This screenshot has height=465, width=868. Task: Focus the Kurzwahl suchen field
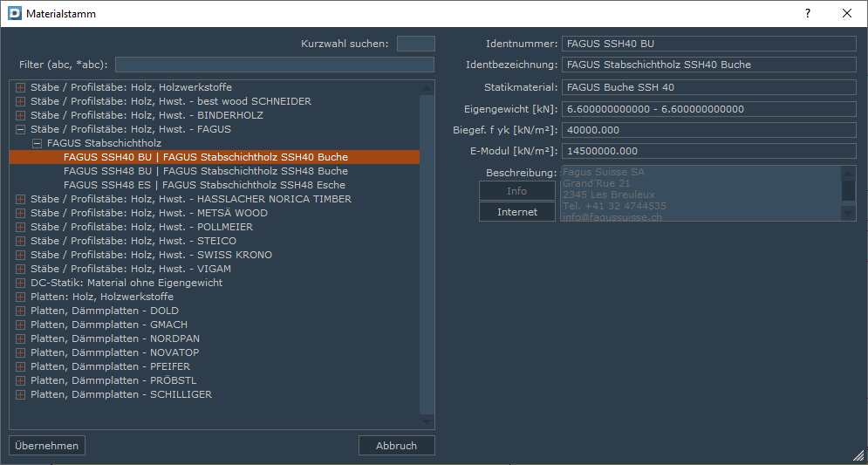[x=416, y=44]
